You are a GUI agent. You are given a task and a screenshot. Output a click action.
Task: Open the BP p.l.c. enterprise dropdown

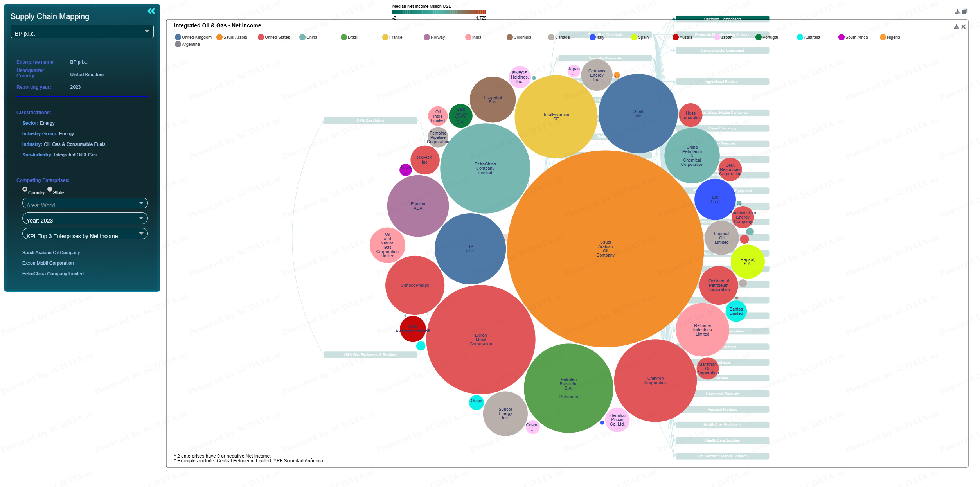click(82, 32)
